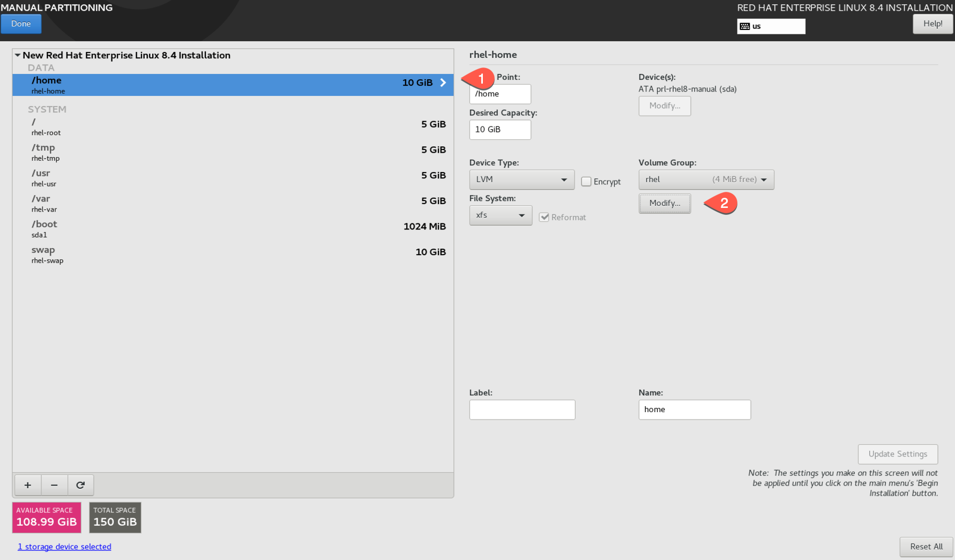Click the SYSTEM section label

(47, 109)
